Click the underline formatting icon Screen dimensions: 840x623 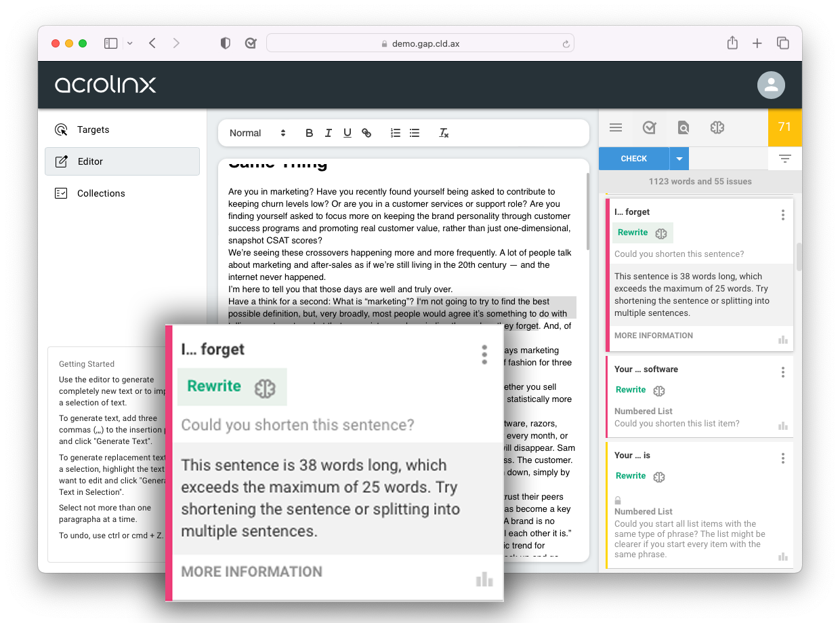coord(347,133)
